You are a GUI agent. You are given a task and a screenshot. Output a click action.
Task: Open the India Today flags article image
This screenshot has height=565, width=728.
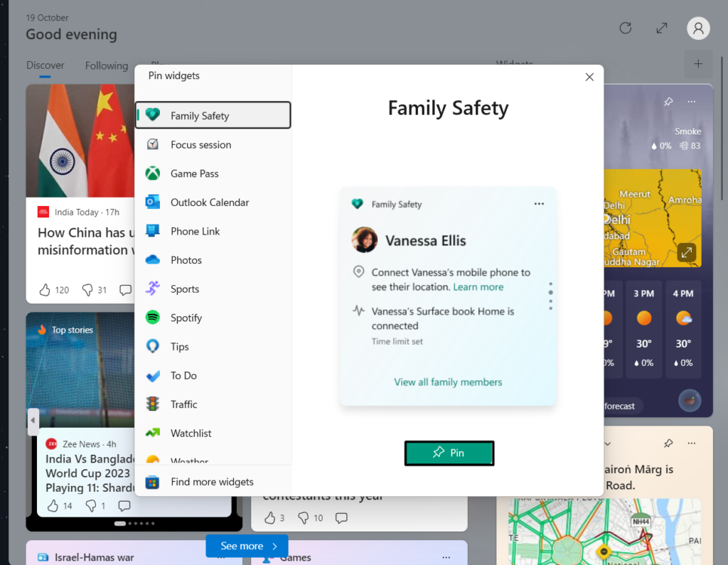[80, 141]
